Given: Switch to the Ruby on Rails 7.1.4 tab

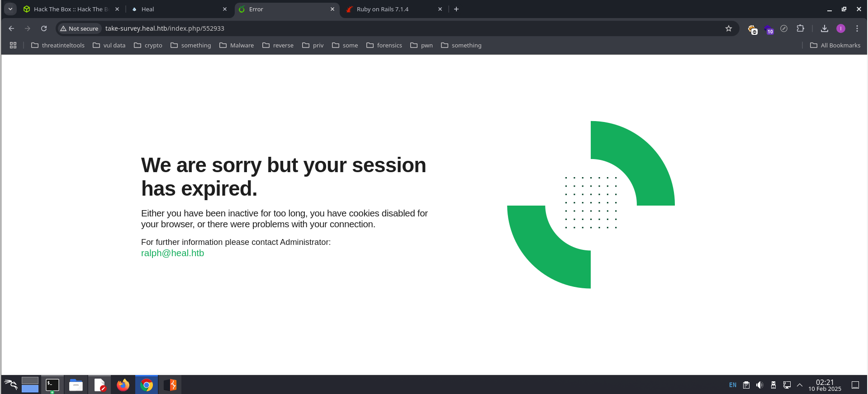Looking at the screenshot, I should pos(382,9).
